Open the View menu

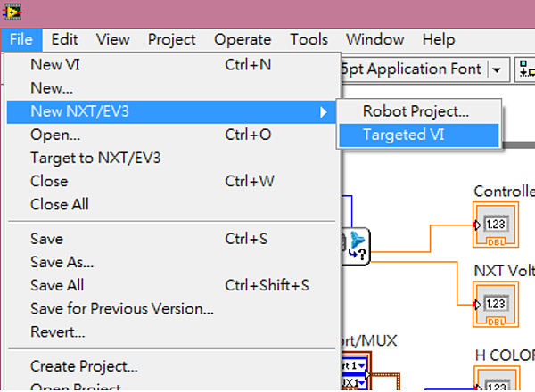pyautogui.click(x=113, y=39)
